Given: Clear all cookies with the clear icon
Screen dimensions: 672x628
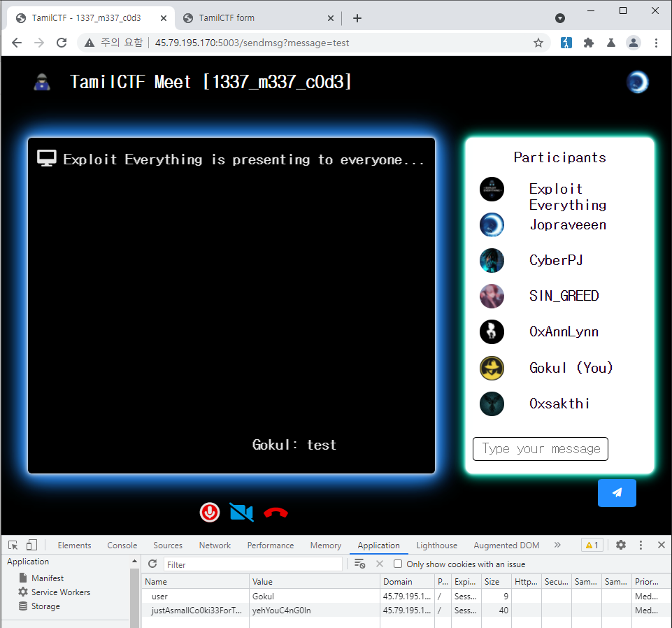Looking at the screenshot, I should (359, 564).
